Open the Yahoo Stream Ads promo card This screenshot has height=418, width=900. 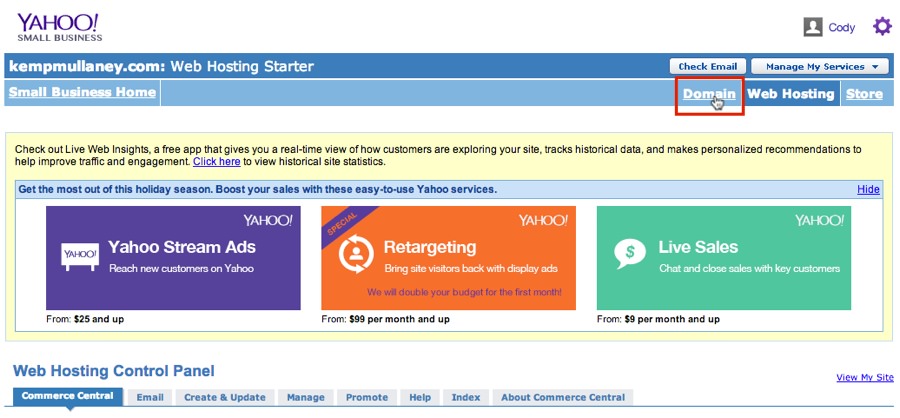[x=173, y=258]
